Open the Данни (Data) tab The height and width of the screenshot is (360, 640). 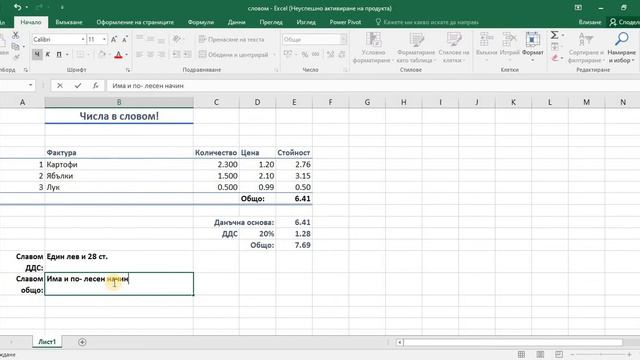tap(237, 22)
